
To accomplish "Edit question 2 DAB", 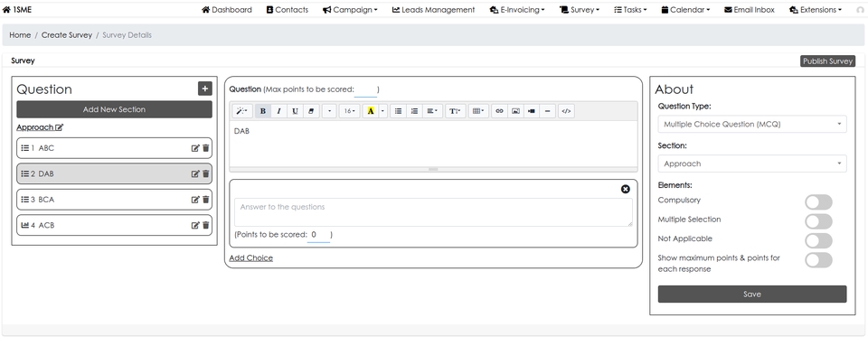I will pos(195,173).
